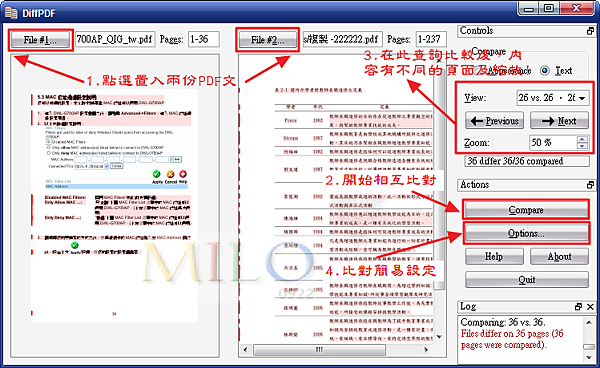Screen dimensions: 600x368
Task: Click the 700AP_QIG_tw.pdf filename field
Action: click(x=115, y=39)
